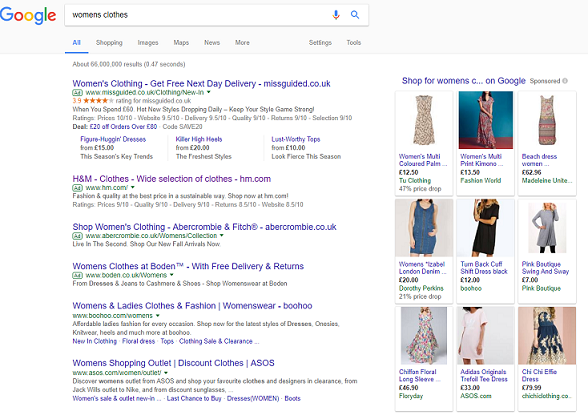Click Madeleine beach dress product image
This screenshot has height=415, width=588.
tap(547, 120)
